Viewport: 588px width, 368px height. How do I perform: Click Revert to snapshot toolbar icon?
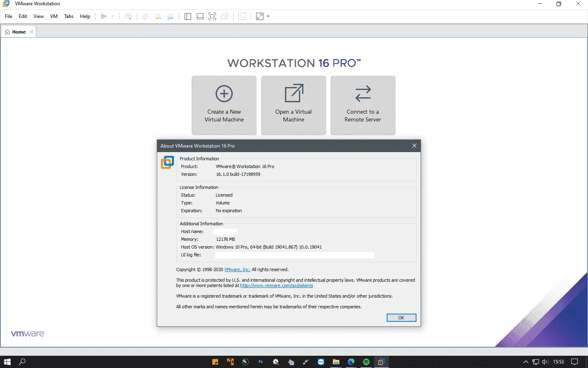pyautogui.click(x=158, y=16)
